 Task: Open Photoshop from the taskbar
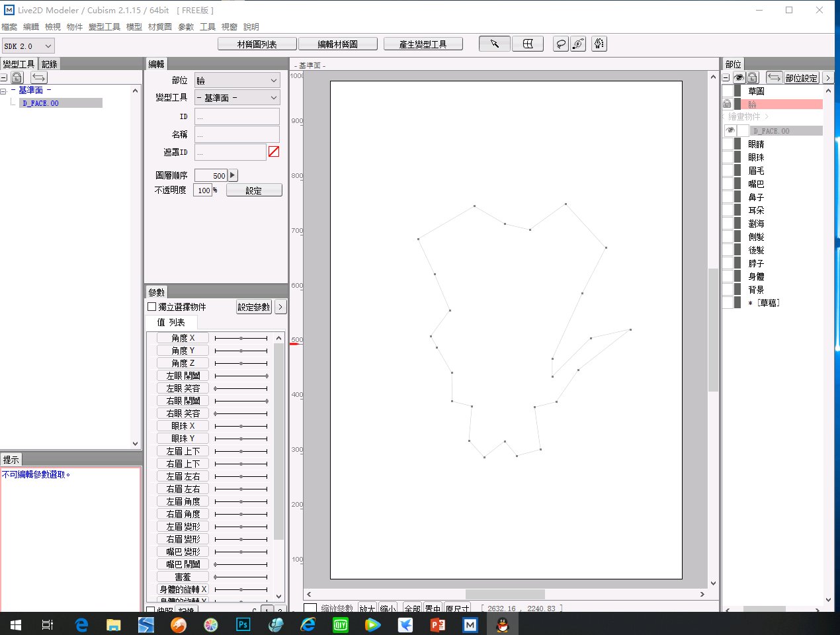point(243,624)
